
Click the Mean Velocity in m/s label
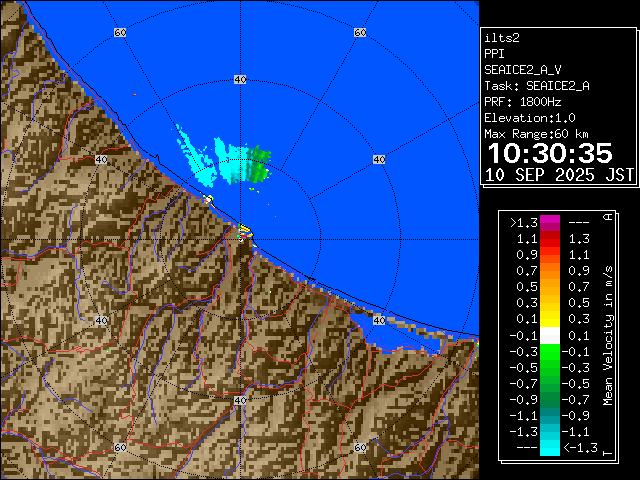[608, 335]
